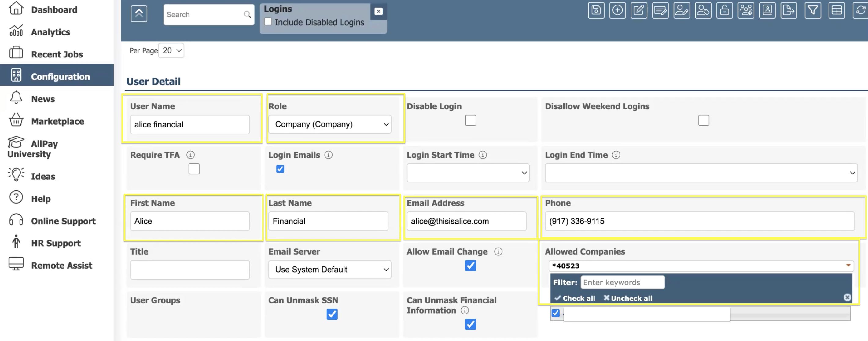Click the table grid view icon
This screenshot has width=868, height=341.
tap(836, 10)
